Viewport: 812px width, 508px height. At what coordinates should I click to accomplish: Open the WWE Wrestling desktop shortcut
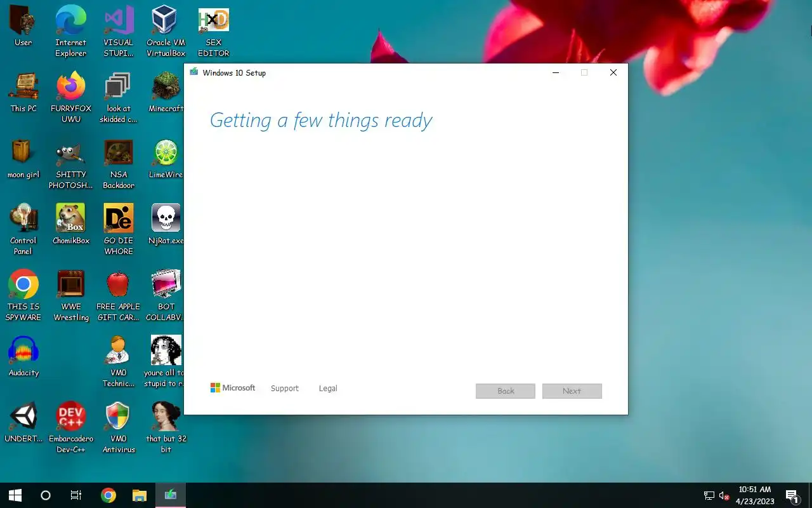tap(71, 295)
